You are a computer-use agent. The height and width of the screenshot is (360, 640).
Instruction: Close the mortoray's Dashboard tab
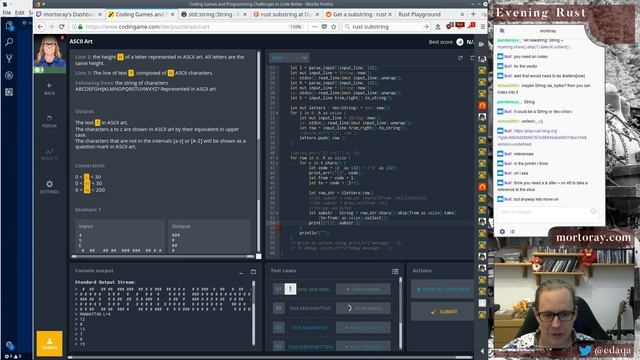tap(100, 14)
